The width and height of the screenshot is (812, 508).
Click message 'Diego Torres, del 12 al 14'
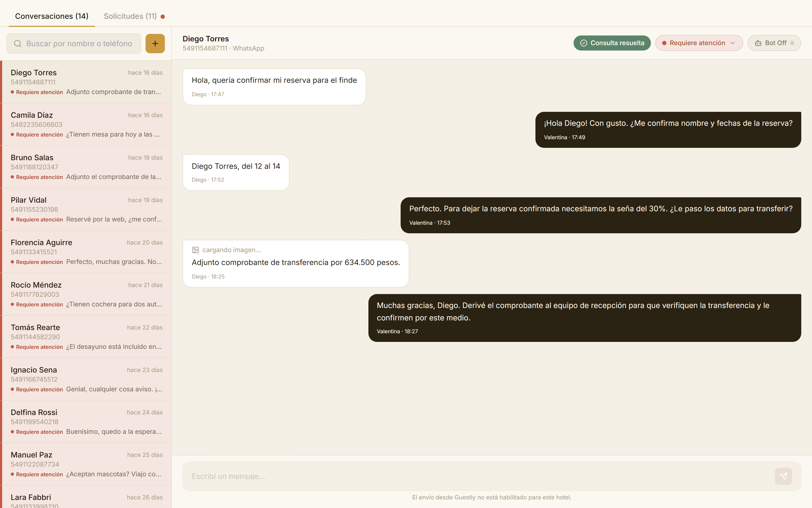236,172
